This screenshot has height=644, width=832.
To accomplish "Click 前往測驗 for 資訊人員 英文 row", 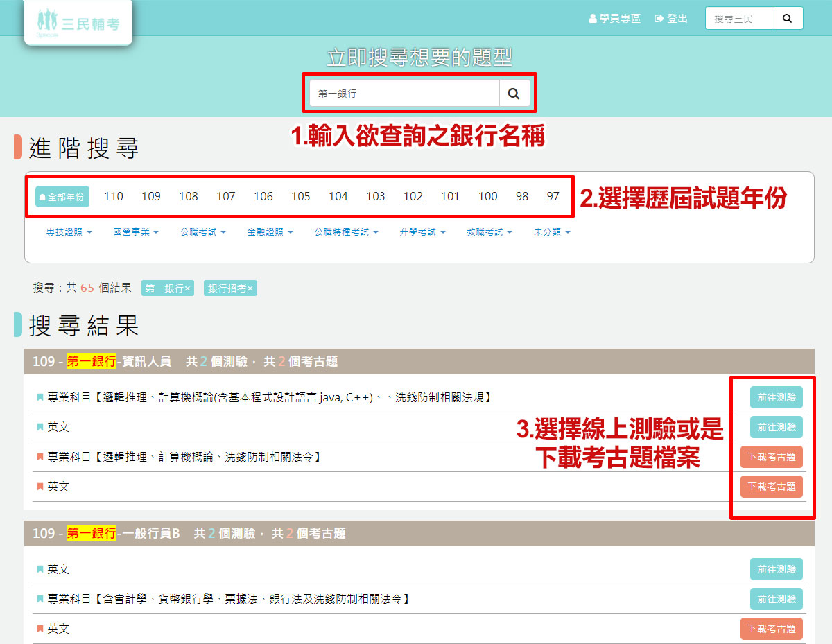I will pyautogui.click(x=777, y=427).
